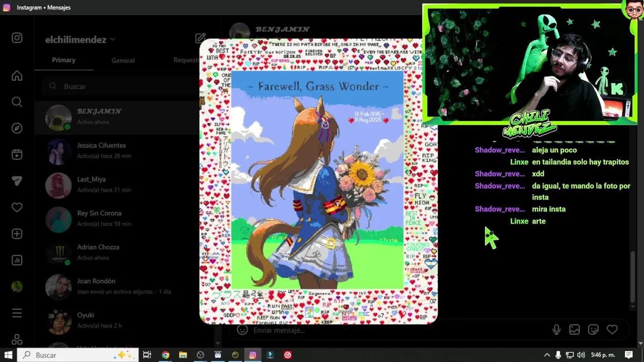Click the Instagram app taskbar icon
This screenshot has width=644, height=362.
pos(253,355)
